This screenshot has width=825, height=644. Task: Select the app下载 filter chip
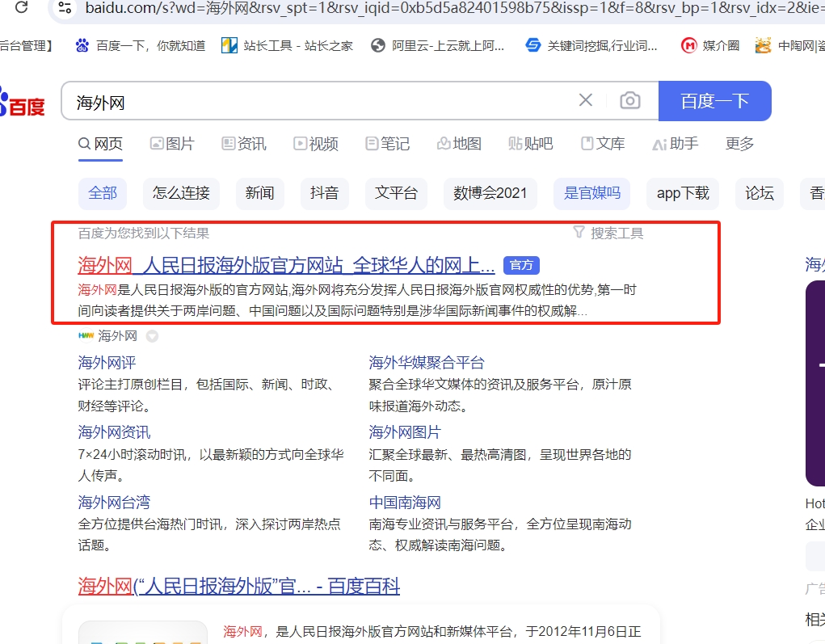coord(683,193)
